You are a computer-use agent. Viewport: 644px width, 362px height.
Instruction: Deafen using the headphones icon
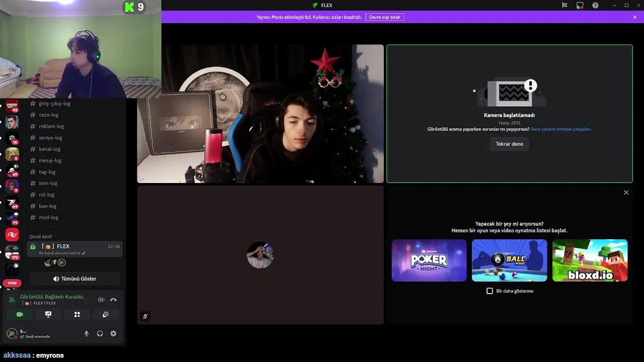[x=100, y=333]
